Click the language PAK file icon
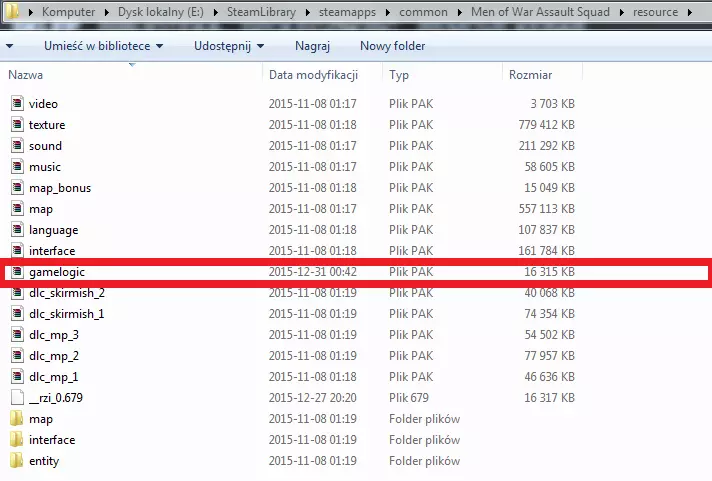The width and height of the screenshot is (712, 481). (17, 230)
